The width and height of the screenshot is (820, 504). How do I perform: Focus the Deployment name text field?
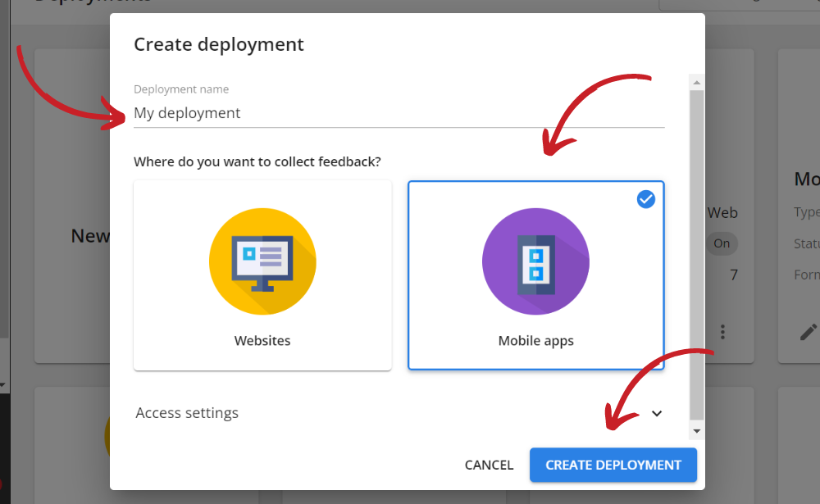click(x=399, y=113)
